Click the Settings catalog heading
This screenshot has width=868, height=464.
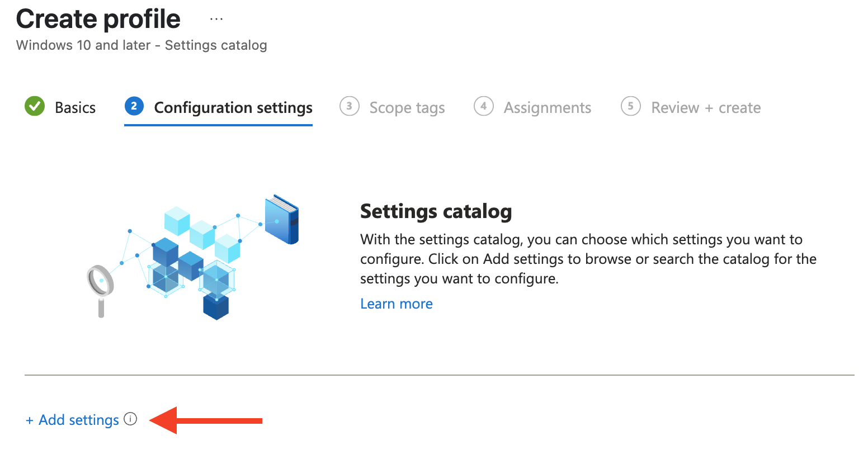[x=436, y=211]
